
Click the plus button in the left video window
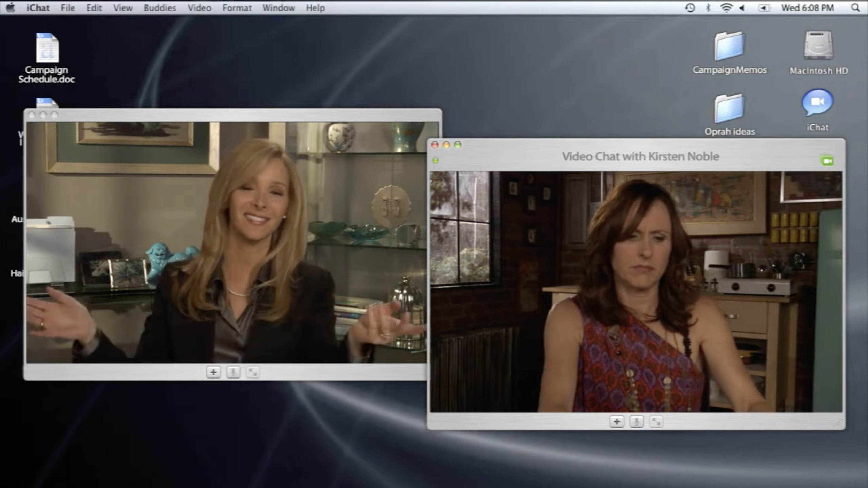coord(213,372)
